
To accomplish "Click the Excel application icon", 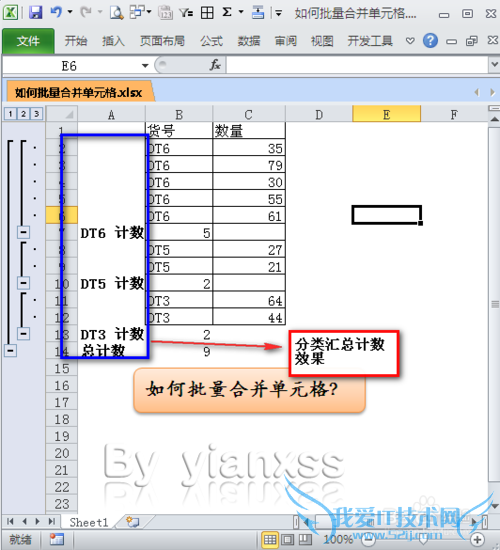I will pyautogui.click(x=11, y=13).
